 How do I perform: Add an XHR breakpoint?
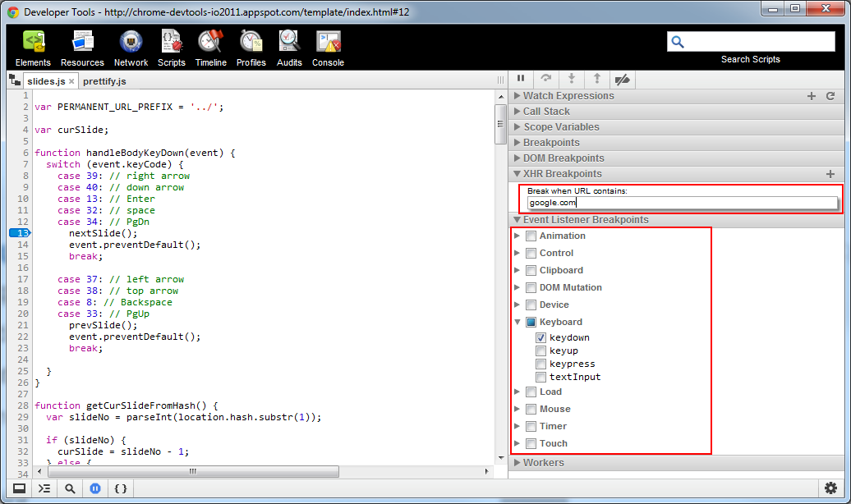(x=830, y=174)
